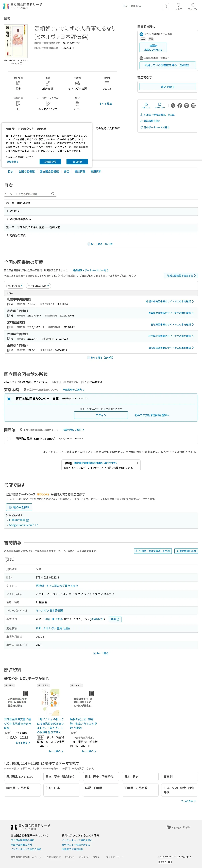
Task: Click the Login icon in header
Action: [193, 6]
